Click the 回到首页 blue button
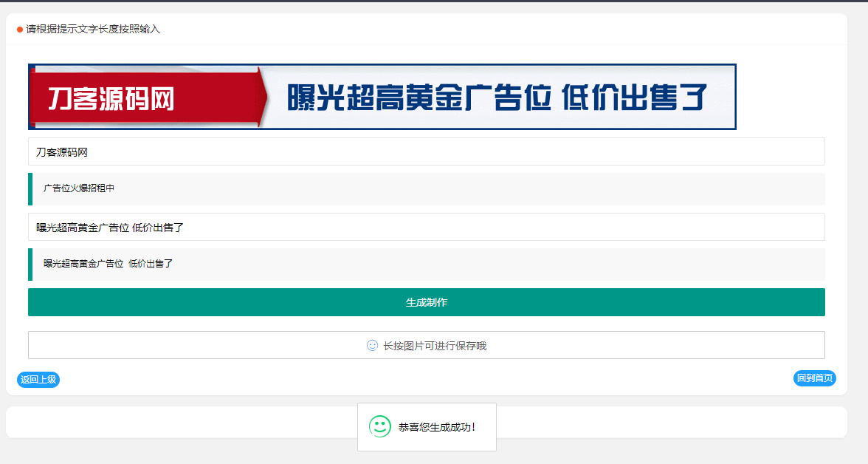868x464 pixels. pyautogui.click(x=814, y=378)
